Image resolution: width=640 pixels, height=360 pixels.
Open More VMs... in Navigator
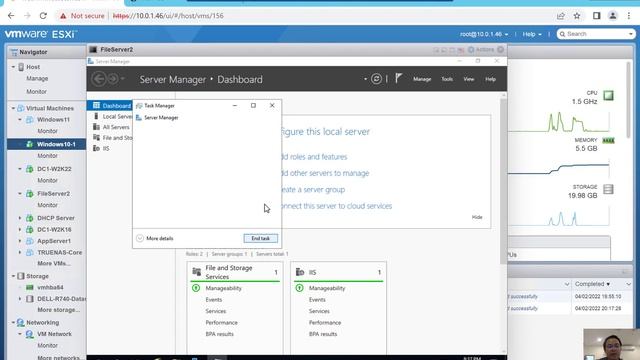(53, 264)
